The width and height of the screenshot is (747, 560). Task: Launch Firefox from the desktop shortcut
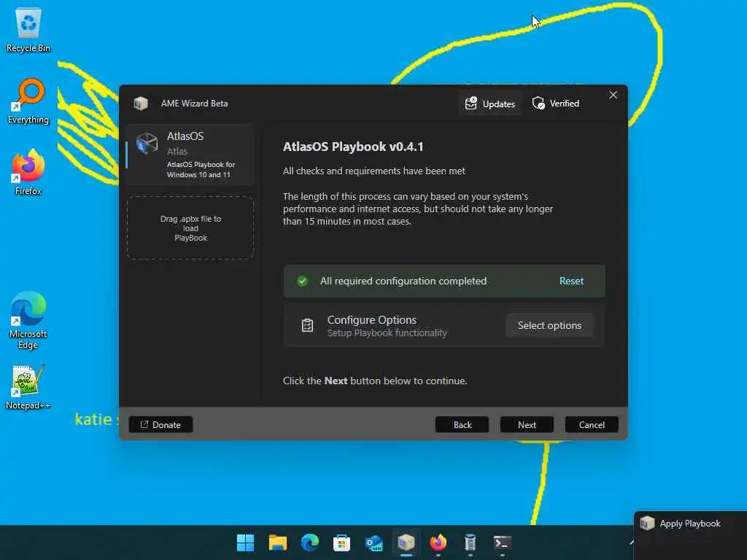click(28, 172)
